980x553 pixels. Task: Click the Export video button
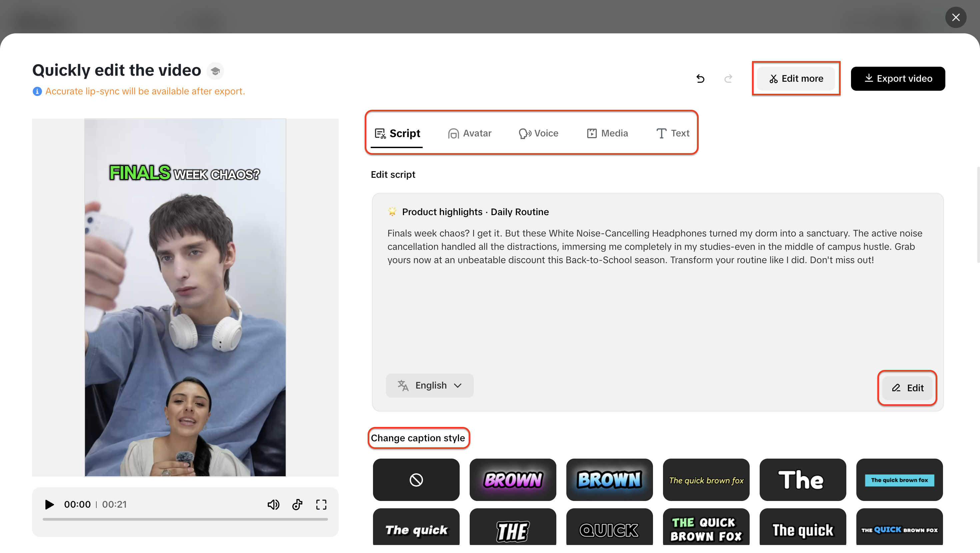point(897,78)
